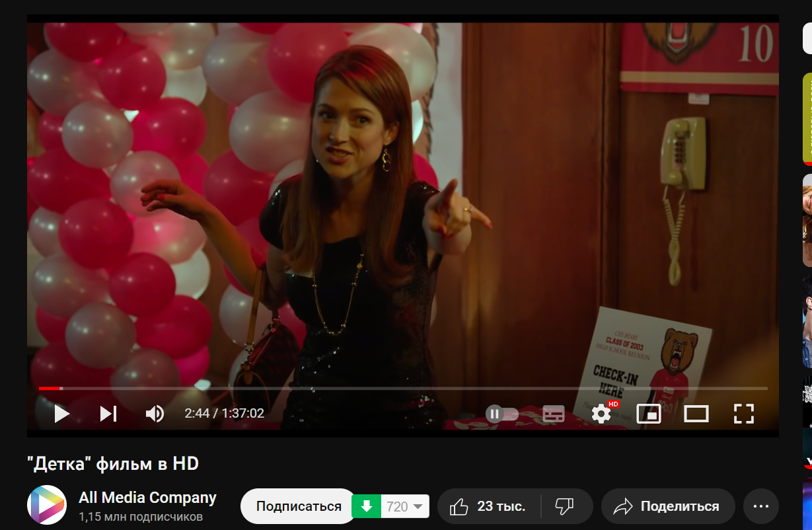The width and height of the screenshot is (812, 530).
Task: Mute the video using the speaker icon
Action: [155, 414]
